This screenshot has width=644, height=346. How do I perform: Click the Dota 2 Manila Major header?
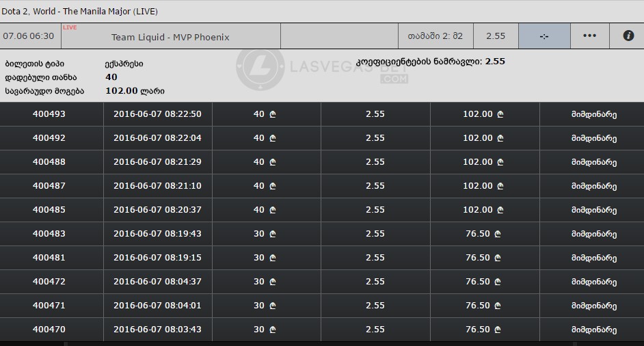pyautogui.click(x=80, y=12)
